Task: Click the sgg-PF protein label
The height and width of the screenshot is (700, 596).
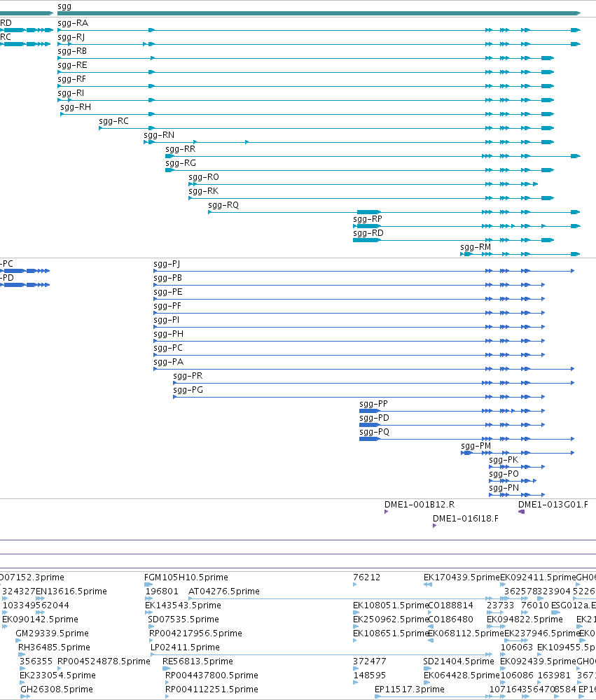Action: 167,306
